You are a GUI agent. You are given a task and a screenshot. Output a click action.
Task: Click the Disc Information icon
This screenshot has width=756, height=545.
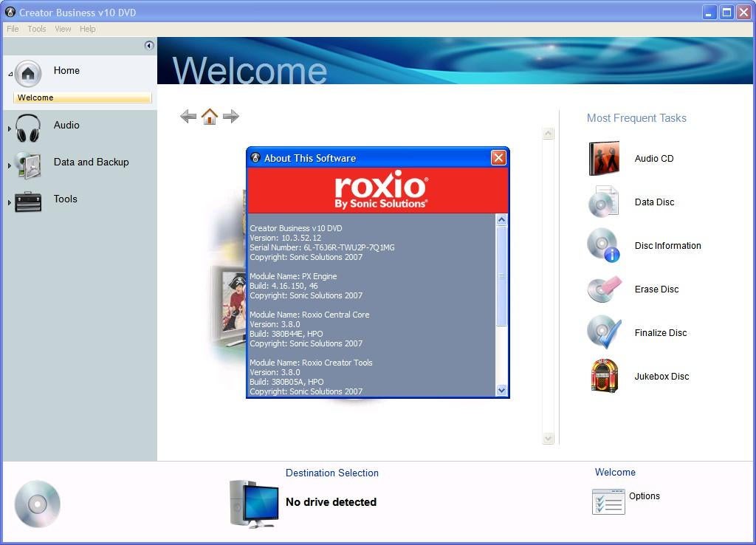pos(604,245)
